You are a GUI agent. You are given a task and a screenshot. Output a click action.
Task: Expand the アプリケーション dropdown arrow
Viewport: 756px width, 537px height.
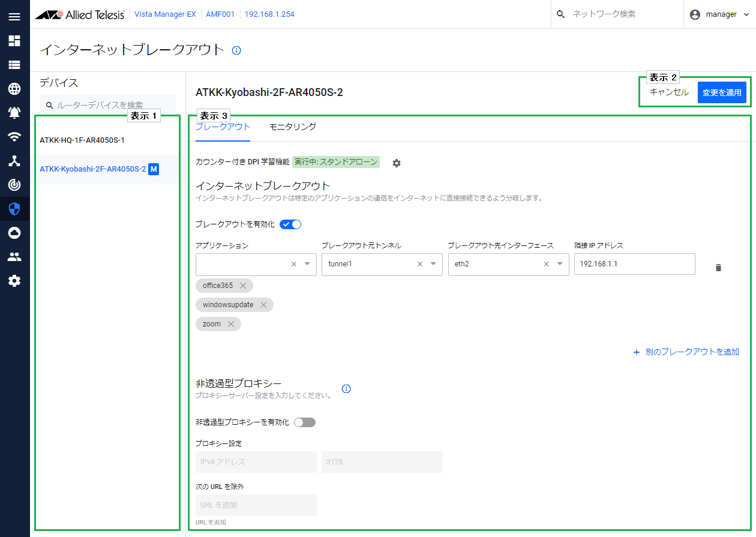coord(308,264)
